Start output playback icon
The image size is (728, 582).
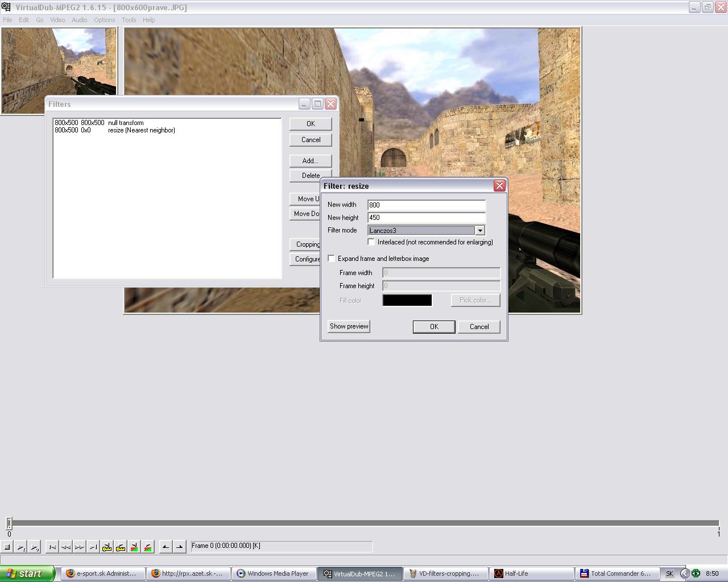34,547
